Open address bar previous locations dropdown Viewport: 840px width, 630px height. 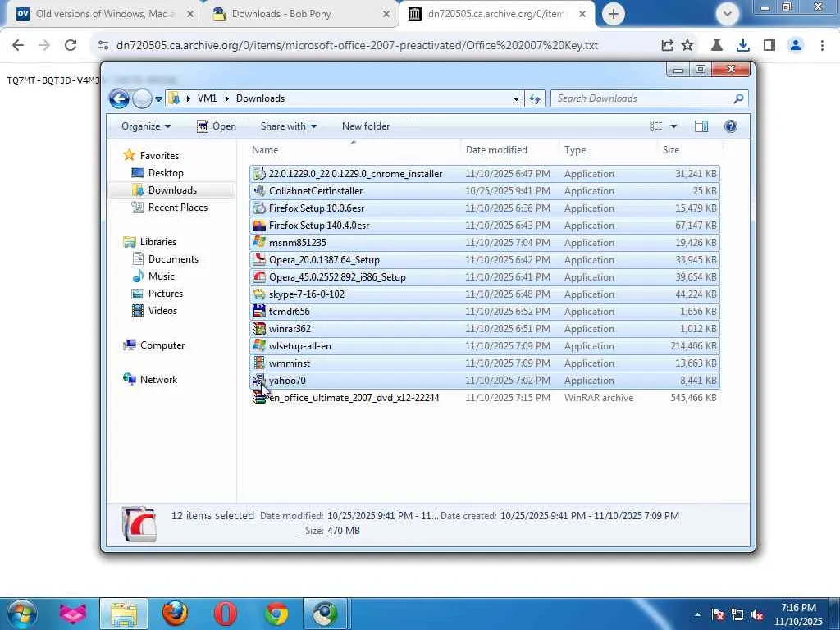pos(516,98)
